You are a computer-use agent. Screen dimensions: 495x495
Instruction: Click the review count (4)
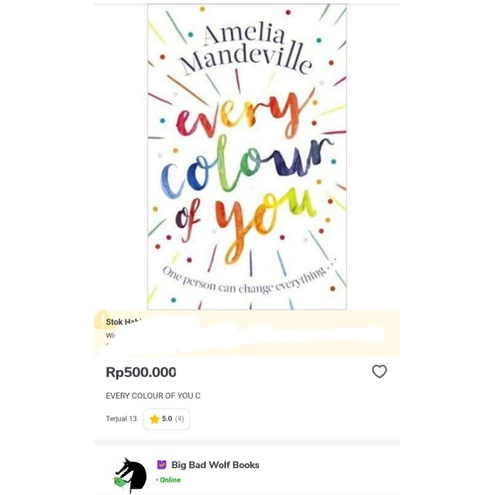tap(179, 419)
